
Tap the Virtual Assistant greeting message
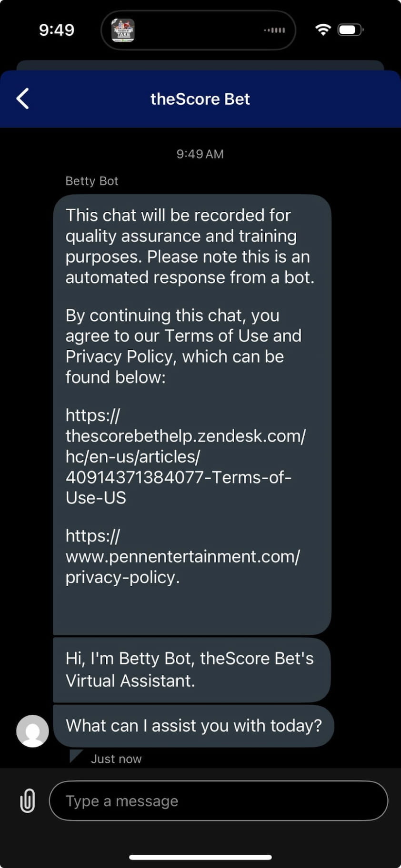(190, 669)
